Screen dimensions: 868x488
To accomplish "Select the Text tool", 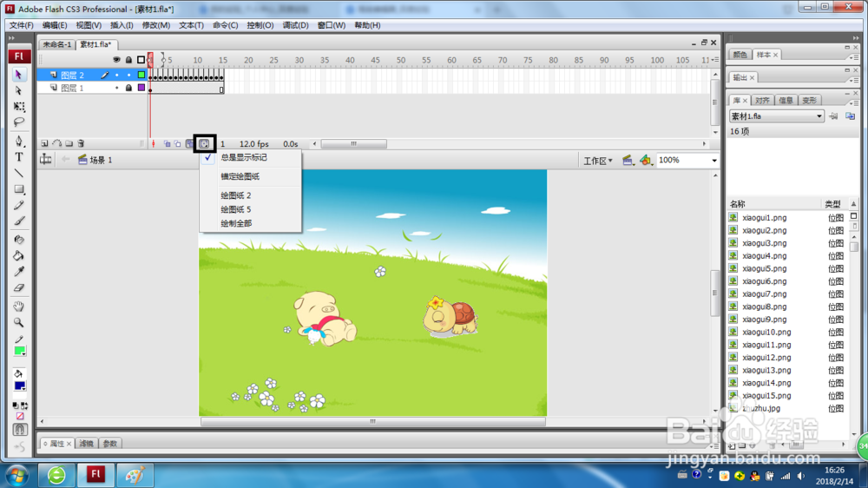I will 19,157.
